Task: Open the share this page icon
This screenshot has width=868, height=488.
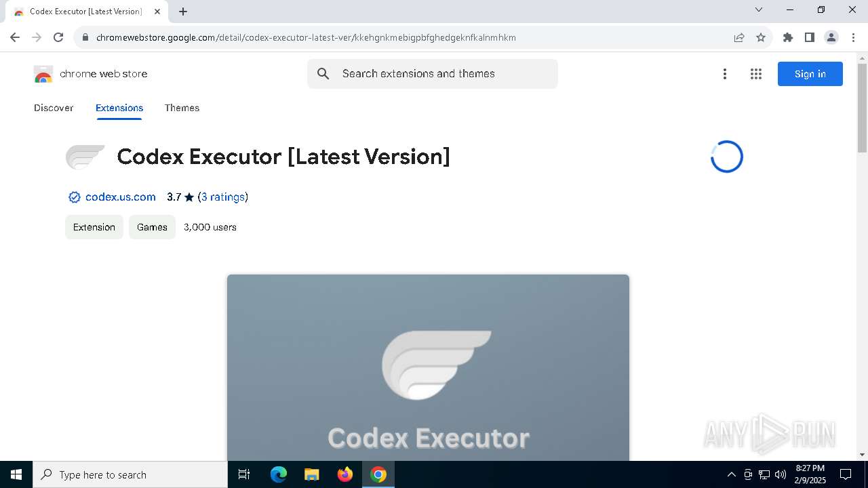Action: (739, 37)
